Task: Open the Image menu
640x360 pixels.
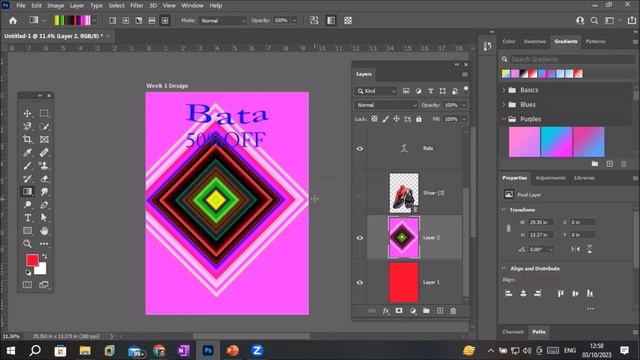Action: pyautogui.click(x=56, y=6)
